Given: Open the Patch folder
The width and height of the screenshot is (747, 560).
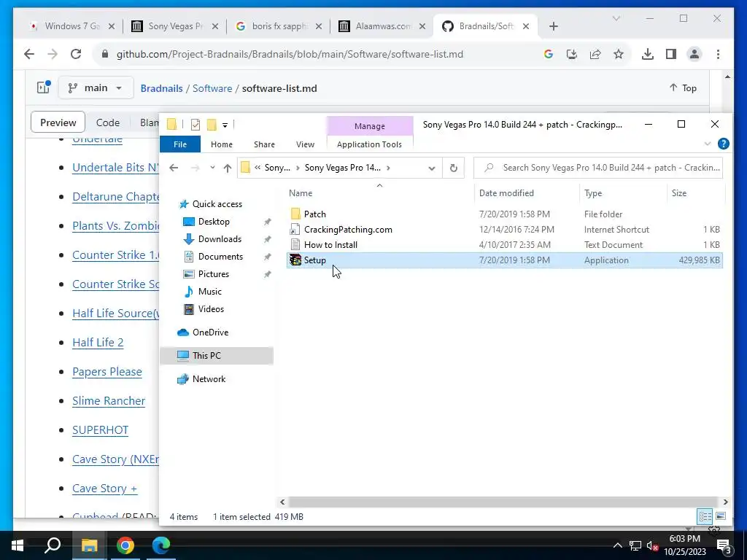Looking at the screenshot, I should pyautogui.click(x=314, y=214).
